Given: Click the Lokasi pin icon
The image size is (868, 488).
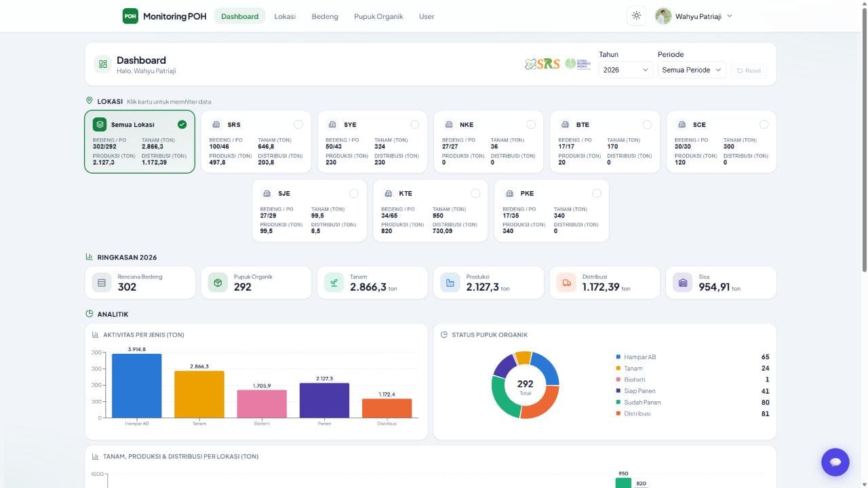Looking at the screenshot, I should point(89,101).
